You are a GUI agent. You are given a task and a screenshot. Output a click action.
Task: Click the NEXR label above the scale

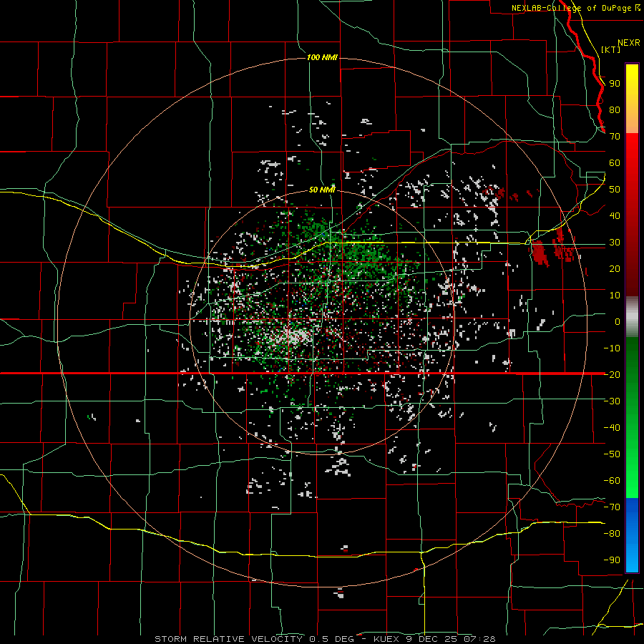click(x=629, y=43)
